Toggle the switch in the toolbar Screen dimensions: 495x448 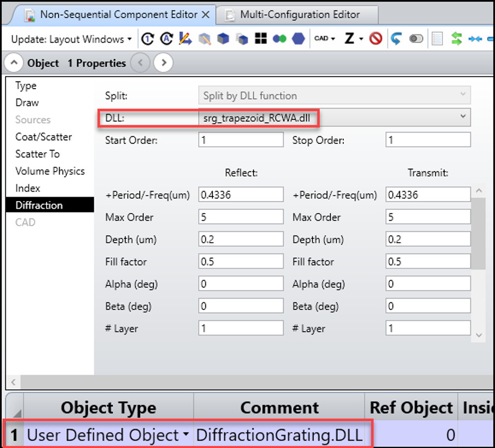point(416,39)
